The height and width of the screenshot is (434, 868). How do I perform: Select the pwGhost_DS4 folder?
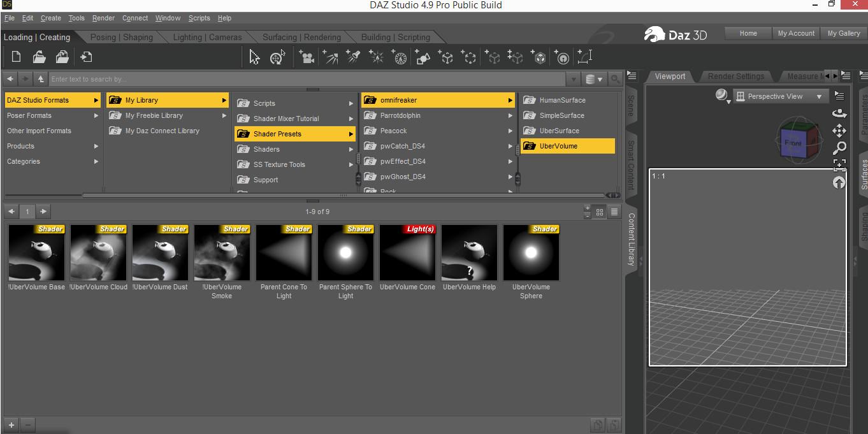438,177
